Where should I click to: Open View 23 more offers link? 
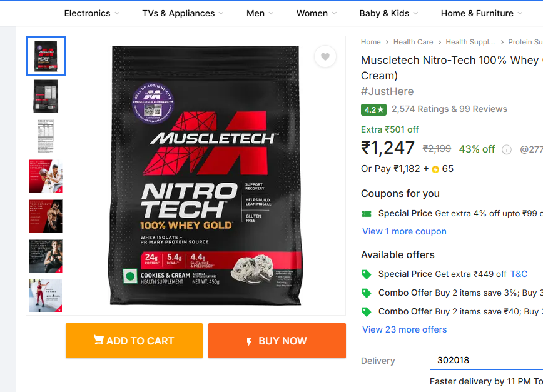pyautogui.click(x=405, y=329)
